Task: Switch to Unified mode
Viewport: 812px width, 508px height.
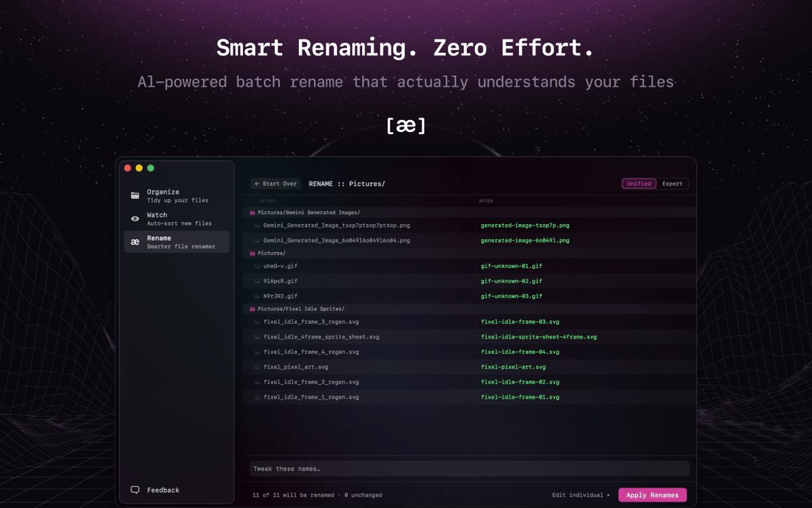Action: 639,184
